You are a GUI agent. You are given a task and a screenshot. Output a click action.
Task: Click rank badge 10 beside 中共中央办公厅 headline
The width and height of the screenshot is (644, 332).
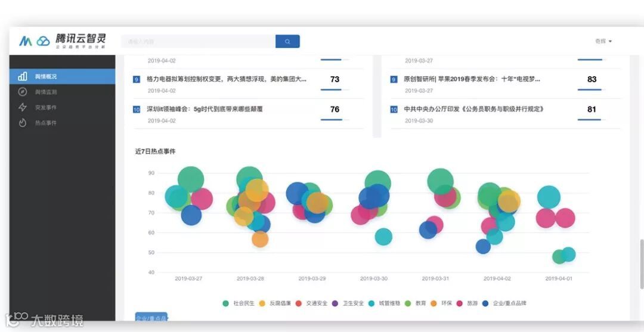click(394, 110)
